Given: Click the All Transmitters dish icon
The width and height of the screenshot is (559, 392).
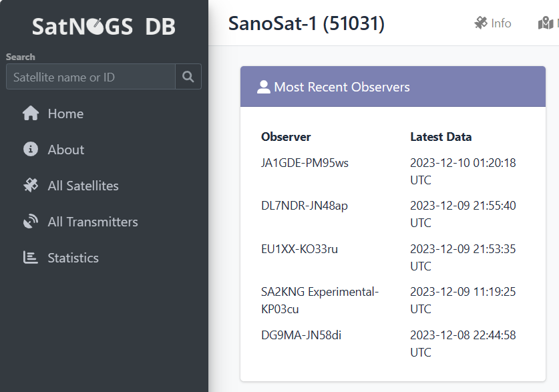Looking at the screenshot, I should (31, 221).
